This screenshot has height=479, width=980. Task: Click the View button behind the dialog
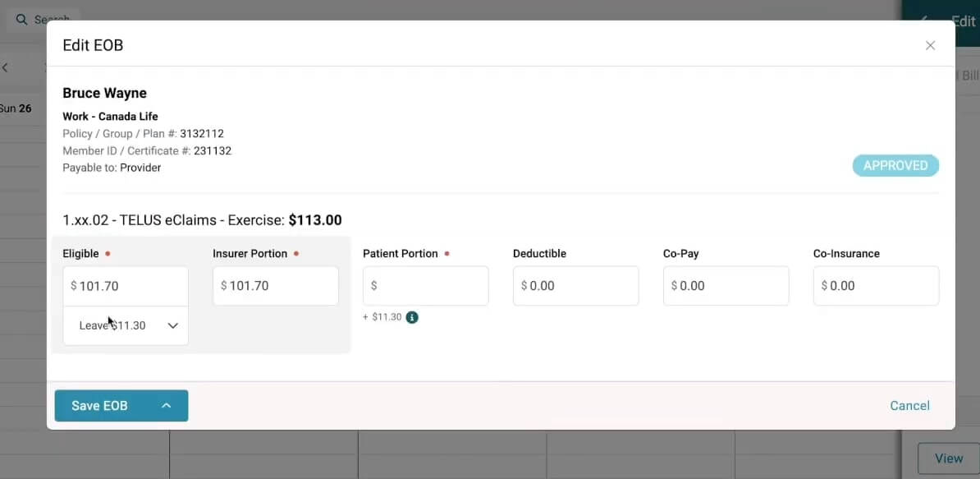pyautogui.click(x=949, y=458)
